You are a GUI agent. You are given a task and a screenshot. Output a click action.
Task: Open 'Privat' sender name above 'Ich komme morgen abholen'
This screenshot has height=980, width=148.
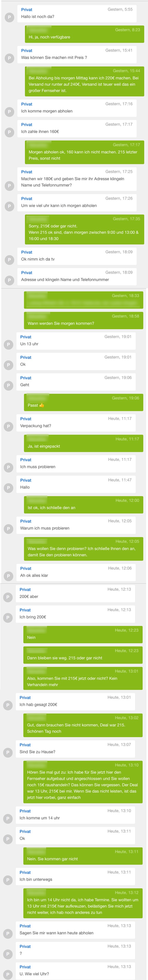27,104
